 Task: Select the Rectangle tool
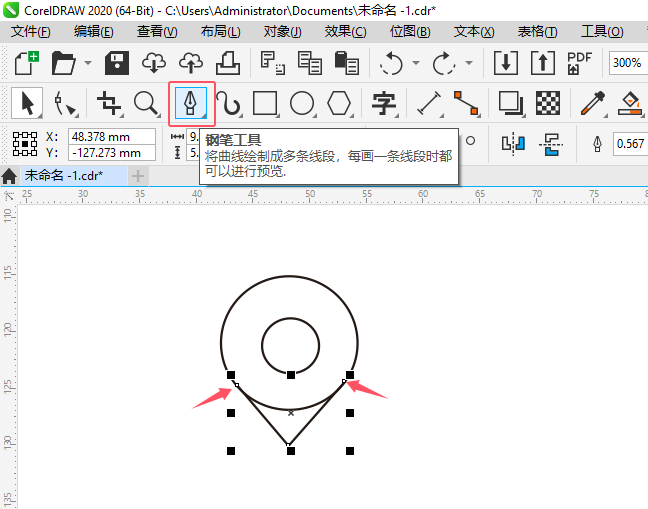point(265,103)
